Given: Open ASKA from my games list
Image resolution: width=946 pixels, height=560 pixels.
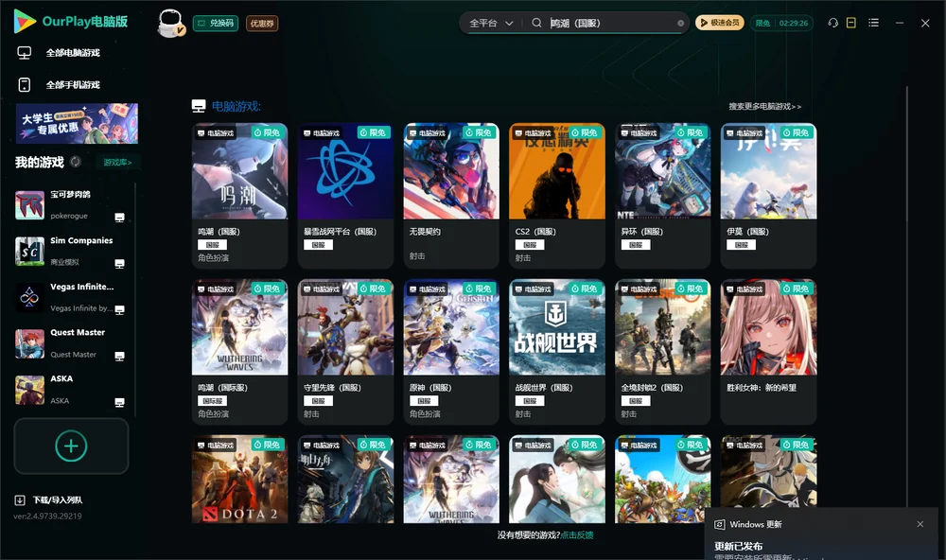Looking at the screenshot, I should click(x=71, y=390).
